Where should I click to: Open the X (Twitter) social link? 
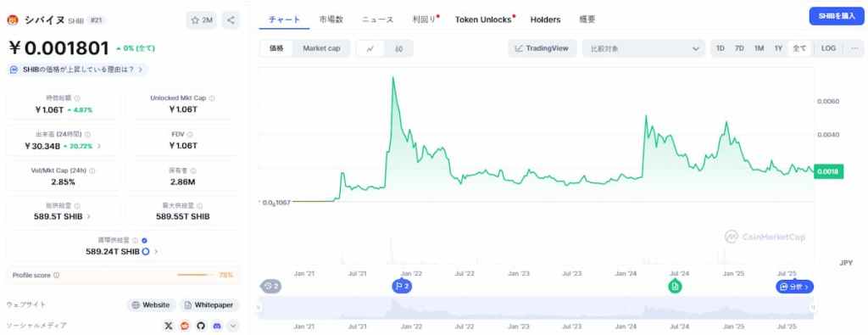point(169,326)
